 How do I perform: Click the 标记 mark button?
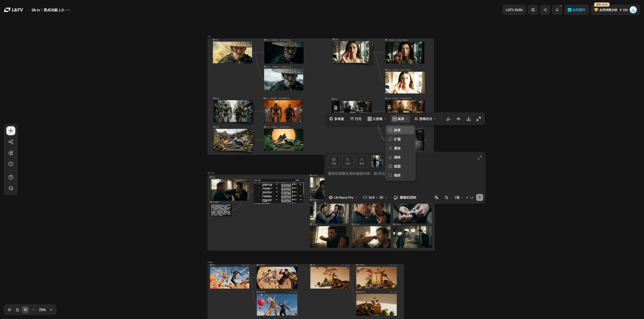(348, 161)
